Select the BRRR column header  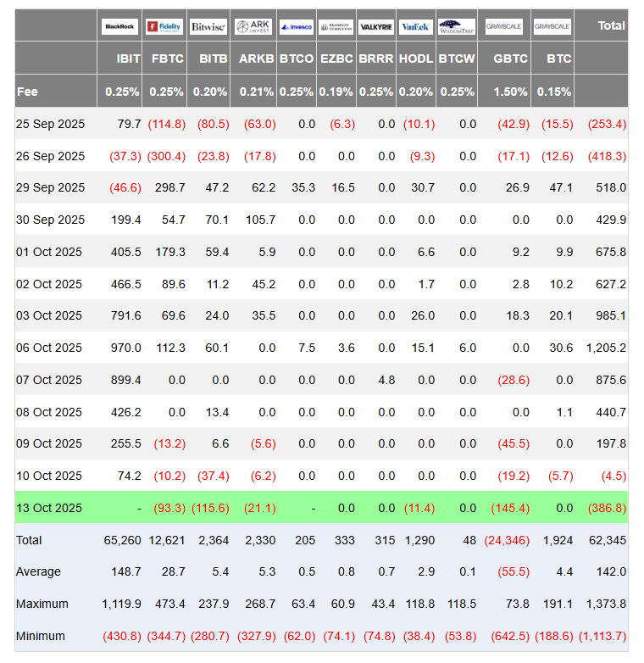point(376,58)
